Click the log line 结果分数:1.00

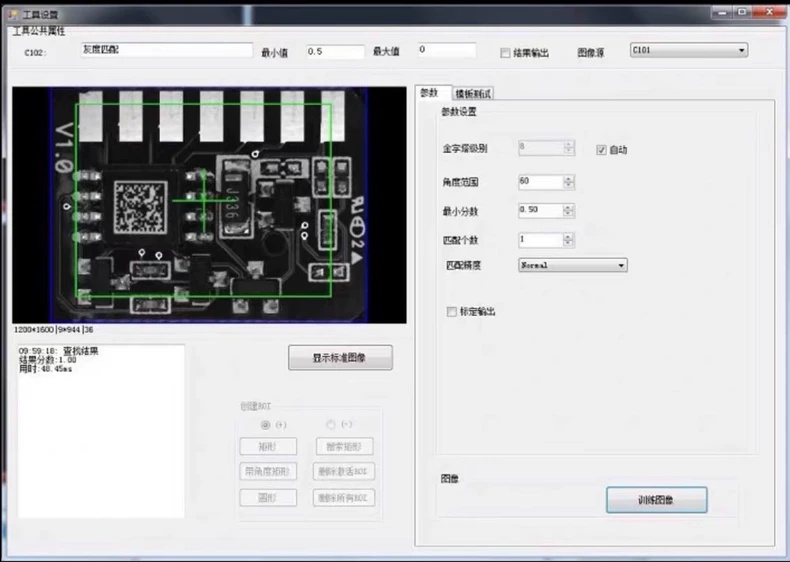[47, 360]
